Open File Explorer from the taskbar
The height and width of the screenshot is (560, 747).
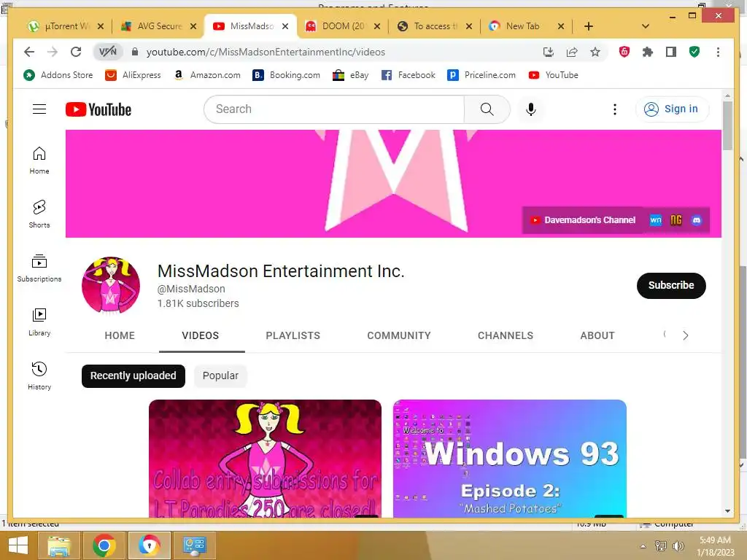tap(58, 545)
